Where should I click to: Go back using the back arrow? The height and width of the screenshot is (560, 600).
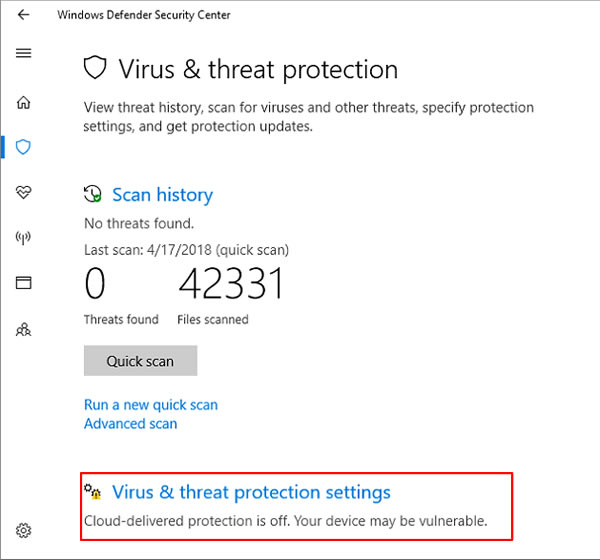[23, 15]
